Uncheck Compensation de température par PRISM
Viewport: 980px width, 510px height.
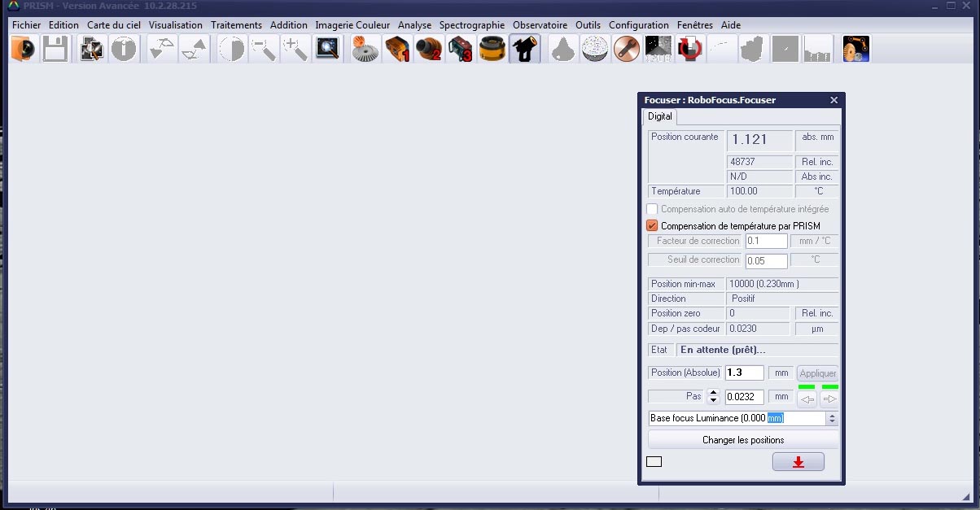(x=652, y=225)
